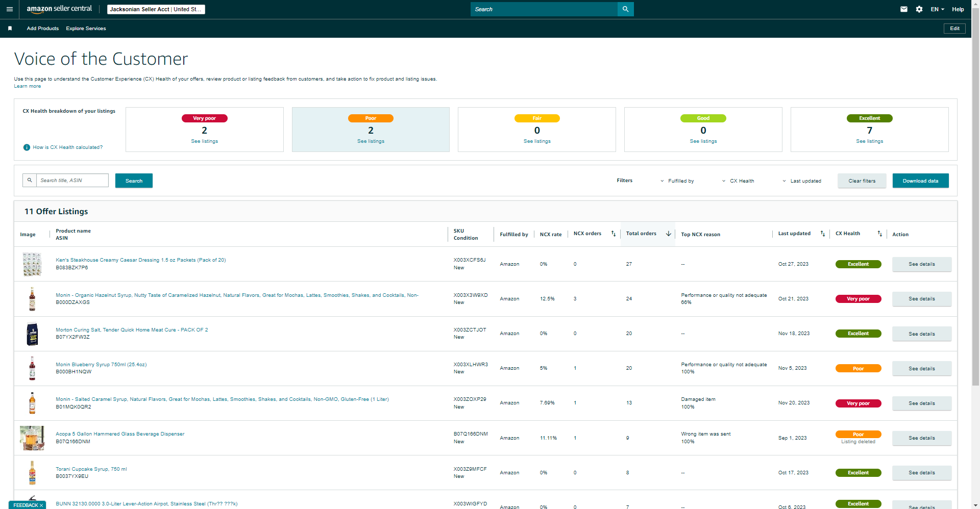Image resolution: width=980 pixels, height=509 pixels.
Task: Sort listings by Last updated arrows
Action: pos(823,234)
